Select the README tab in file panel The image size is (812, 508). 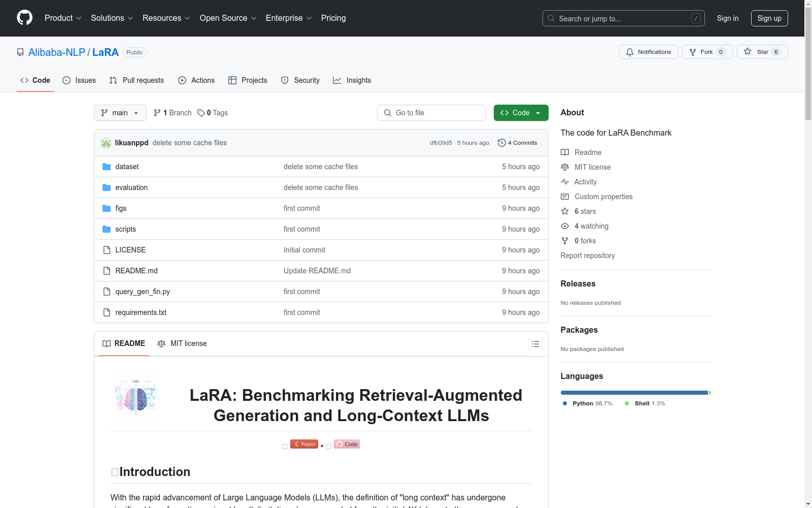124,343
